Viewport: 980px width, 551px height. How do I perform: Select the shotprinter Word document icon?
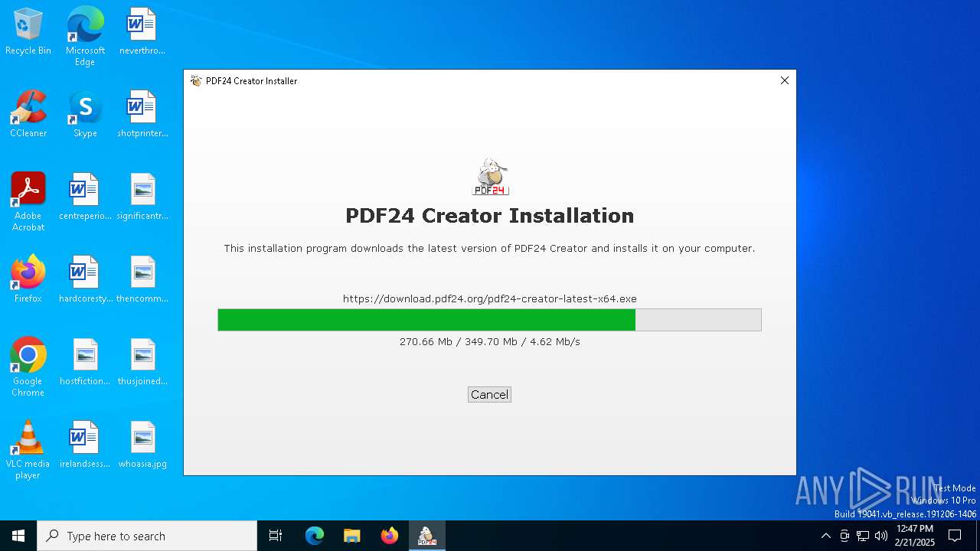(142, 115)
